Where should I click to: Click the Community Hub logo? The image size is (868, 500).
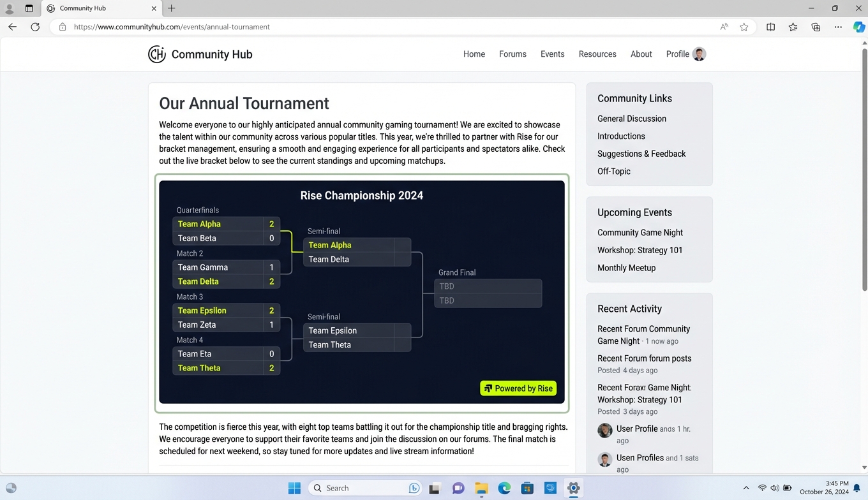[200, 54]
